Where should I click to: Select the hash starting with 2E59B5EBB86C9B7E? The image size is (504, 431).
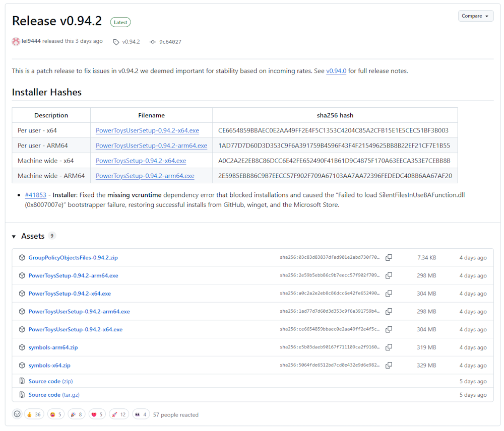click(335, 176)
